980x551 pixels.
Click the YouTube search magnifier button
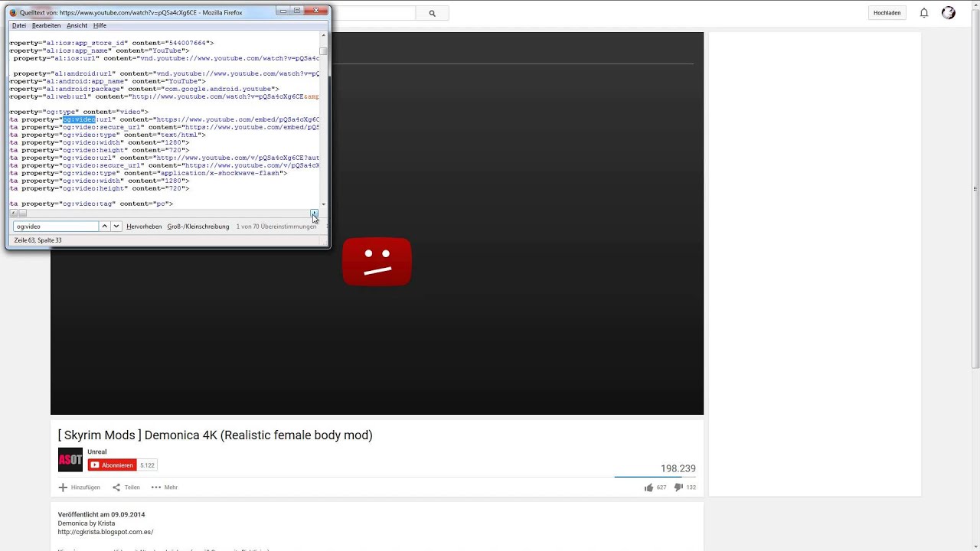pyautogui.click(x=432, y=13)
